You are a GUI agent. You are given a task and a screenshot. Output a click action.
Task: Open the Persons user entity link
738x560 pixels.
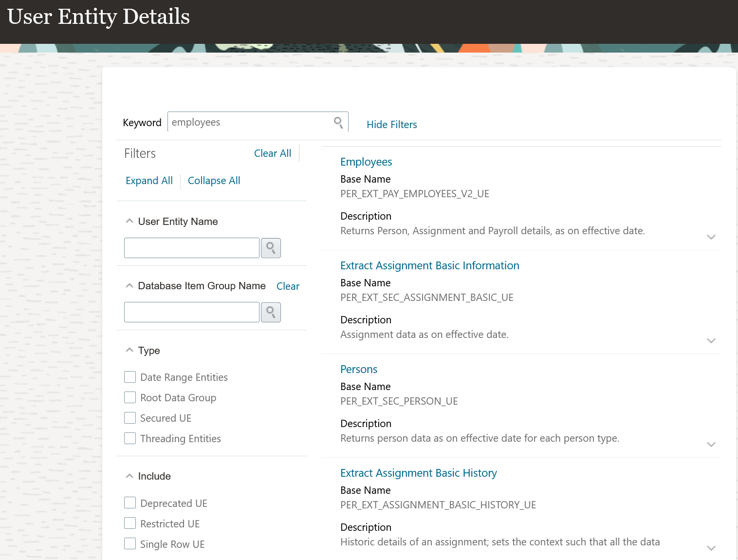point(359,369)
